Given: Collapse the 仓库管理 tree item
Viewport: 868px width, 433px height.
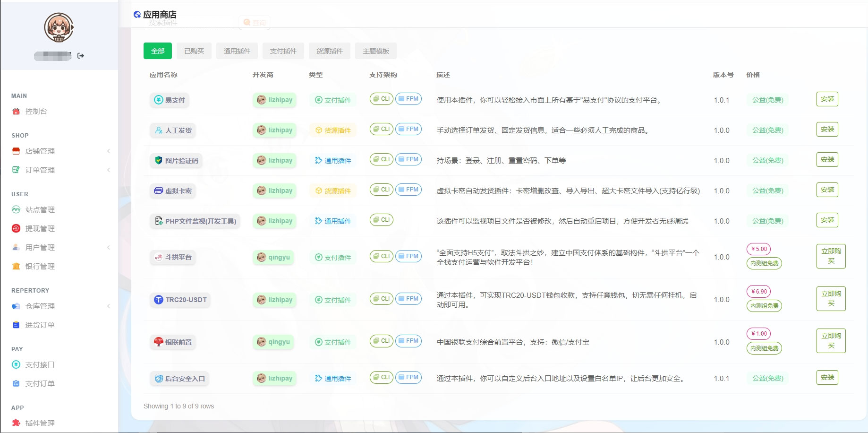Looking at the screenshot, I should [x=109, y=306].
